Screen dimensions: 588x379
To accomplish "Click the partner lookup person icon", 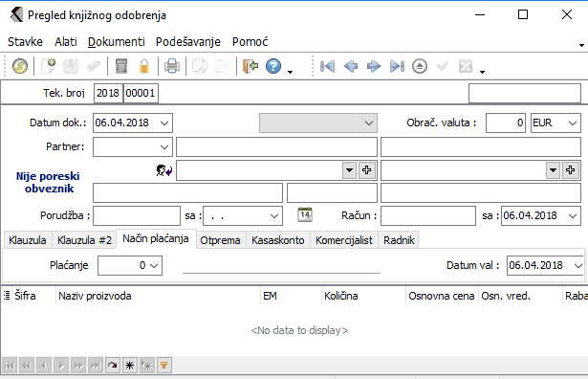I will click(164, 170).
